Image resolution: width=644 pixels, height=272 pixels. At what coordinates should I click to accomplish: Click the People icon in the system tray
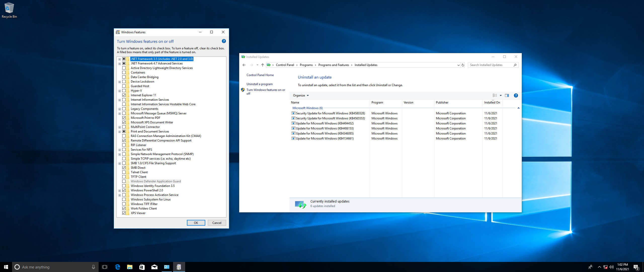[x=590, y=267]
